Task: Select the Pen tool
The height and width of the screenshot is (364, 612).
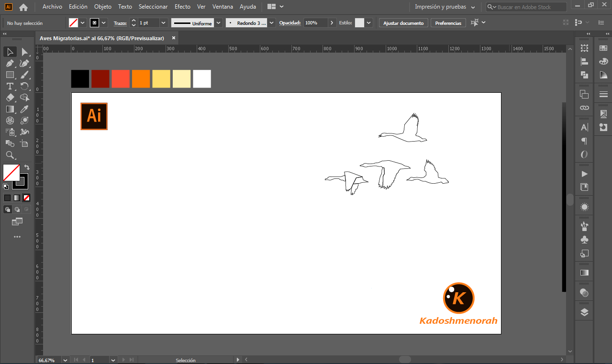Action: point(10,63)
